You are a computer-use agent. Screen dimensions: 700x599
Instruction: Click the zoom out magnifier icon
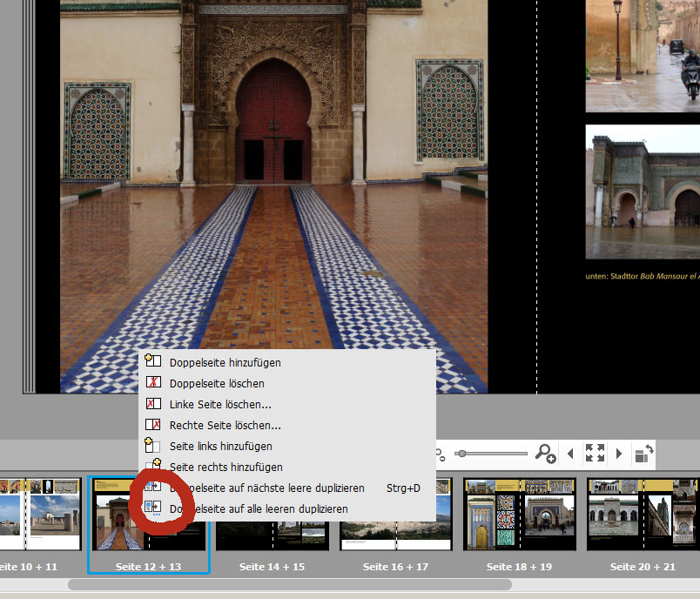[441, 454]
